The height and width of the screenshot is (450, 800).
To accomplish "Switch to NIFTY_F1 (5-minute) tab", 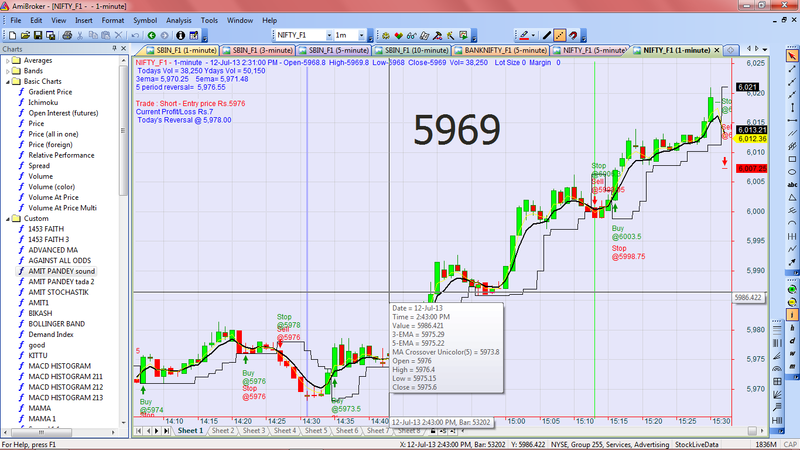I will (590, 50).
